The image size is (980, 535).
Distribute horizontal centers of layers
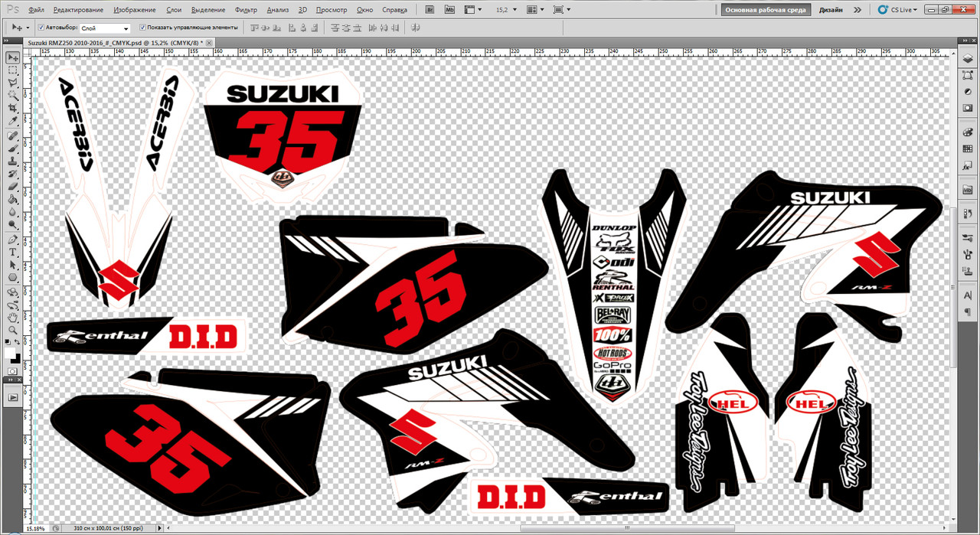pyautogui.click(x=384, y=27)
